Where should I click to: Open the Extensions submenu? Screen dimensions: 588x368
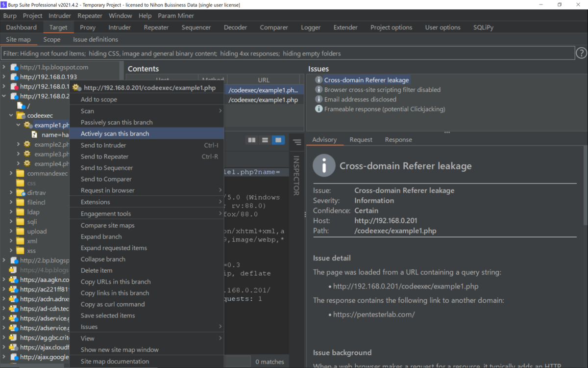pos(147,202)
